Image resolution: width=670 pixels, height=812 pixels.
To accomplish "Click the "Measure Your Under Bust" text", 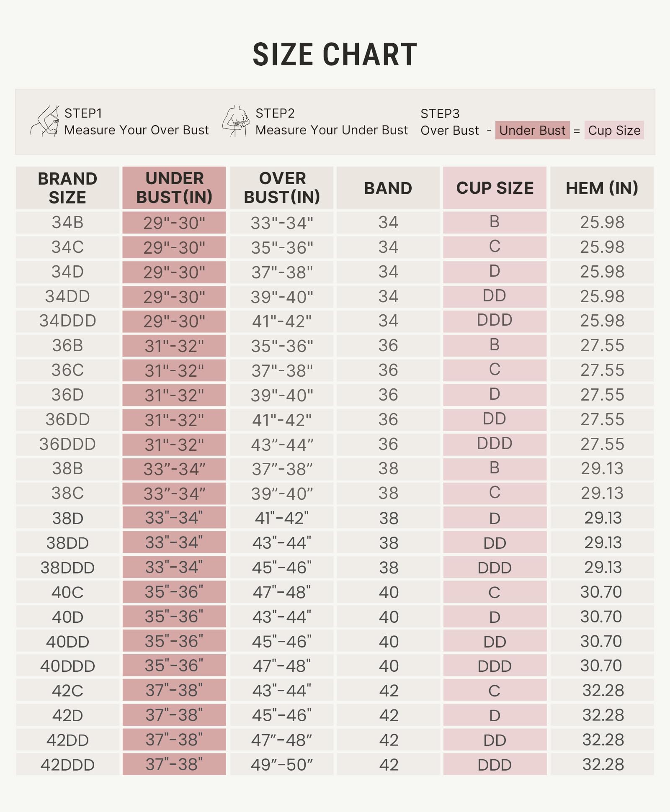I will [332, 130].
